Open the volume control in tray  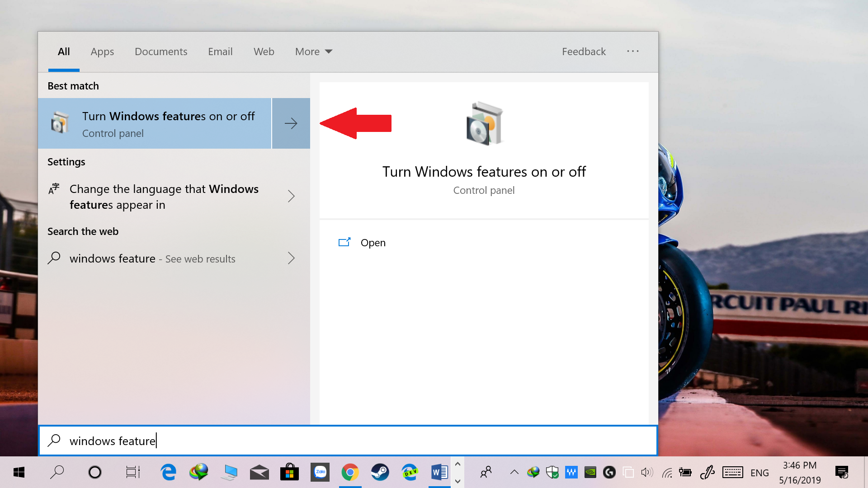click(x=647, y=473)
